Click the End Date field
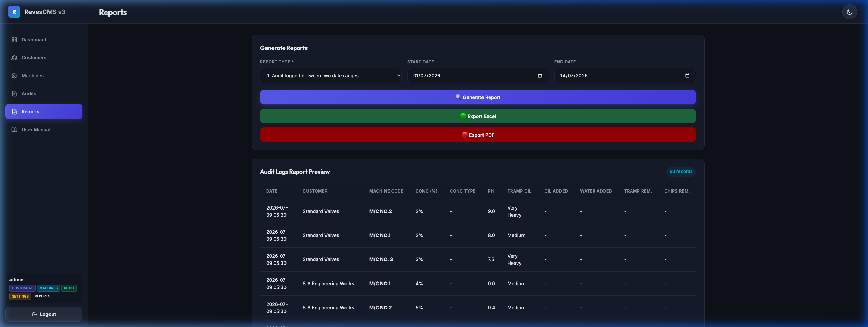This screenshot has height=327, width=868. [625, 76]
